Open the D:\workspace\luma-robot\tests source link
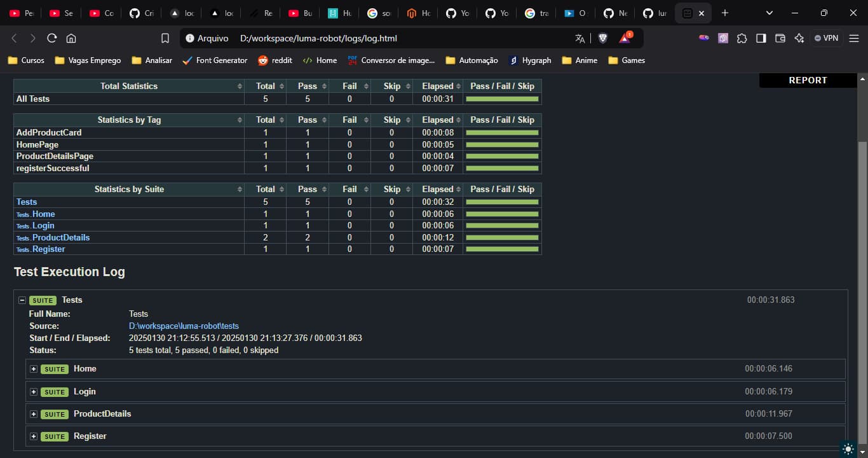This screenshot has height=458, width=868. (x=184, y=326)
